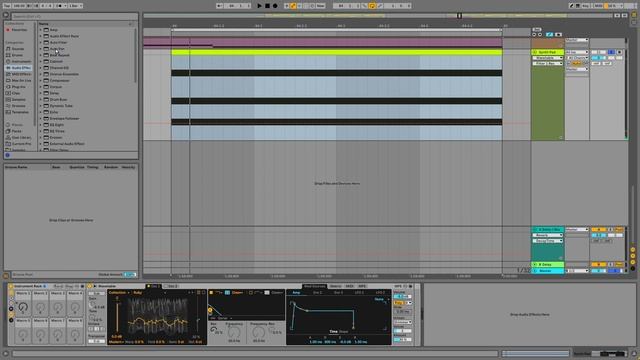Select the Erosion device row
640x360 pixels.
click(86, 138)
